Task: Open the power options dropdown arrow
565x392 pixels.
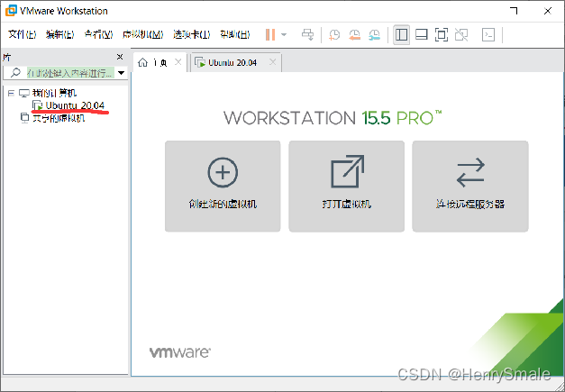Action: (x=284, y=34)
